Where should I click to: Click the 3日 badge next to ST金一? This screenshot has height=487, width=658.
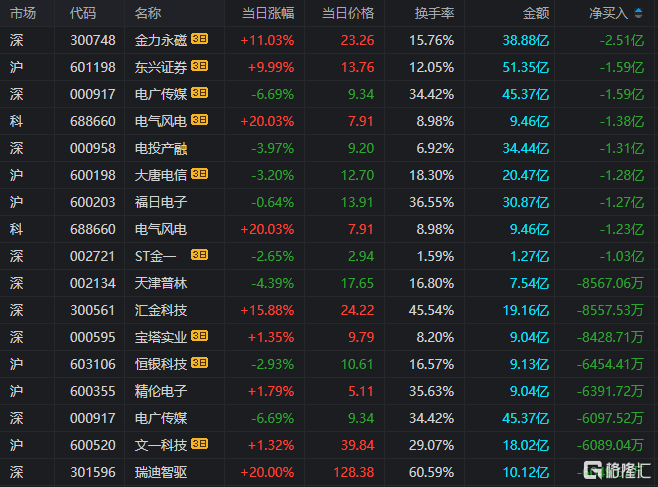199,255
